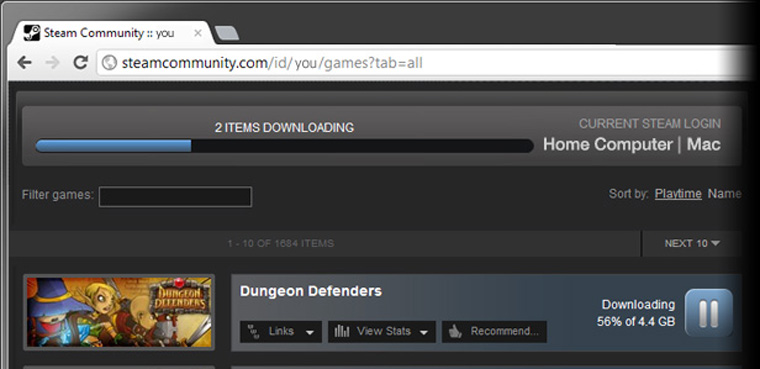Viewport: 760px width, 369px height.
Task: Click the Steam favicon on the tab
Action: click(32, 33)
